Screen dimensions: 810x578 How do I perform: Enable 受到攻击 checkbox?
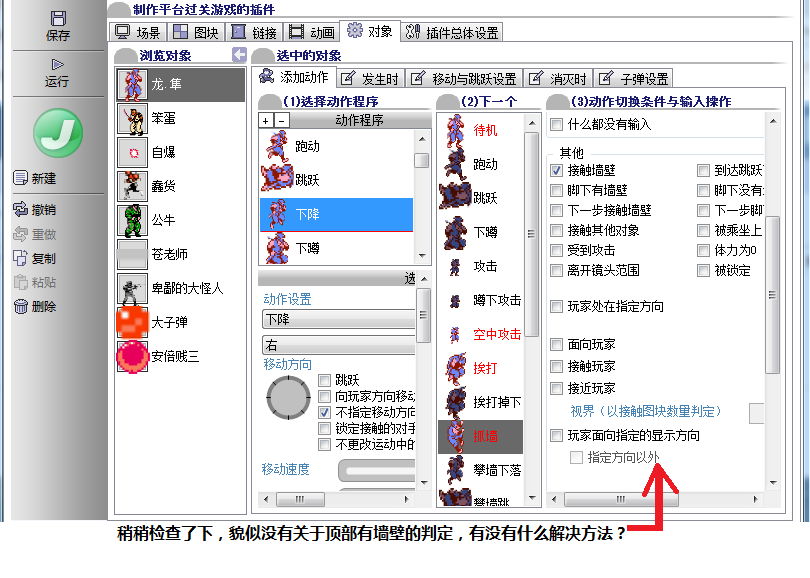(x=556, y=251)
